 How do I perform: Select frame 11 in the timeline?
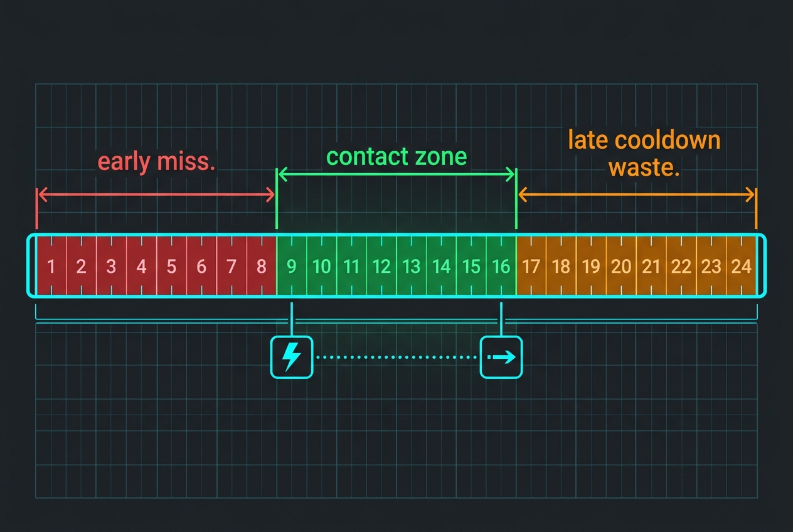(x=351, y=266)
